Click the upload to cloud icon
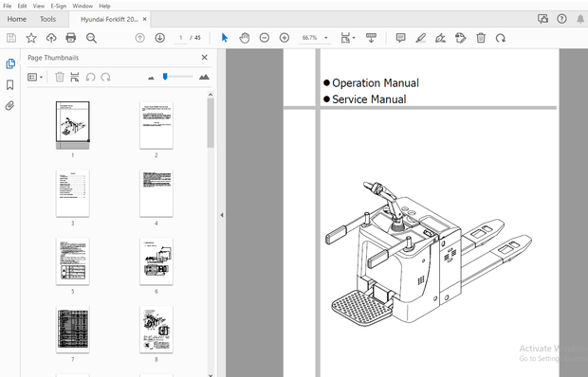 pos(51,38)
